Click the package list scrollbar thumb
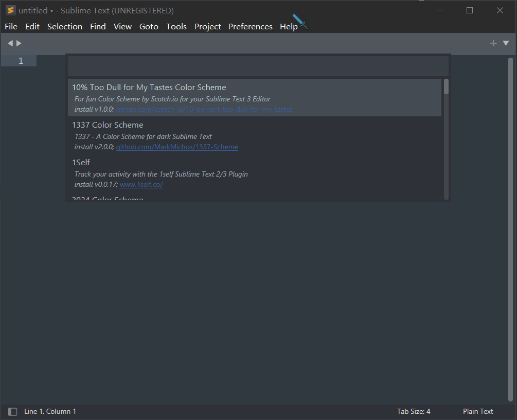This screenshot has height=420, width=517. click(x=446, y=87)
